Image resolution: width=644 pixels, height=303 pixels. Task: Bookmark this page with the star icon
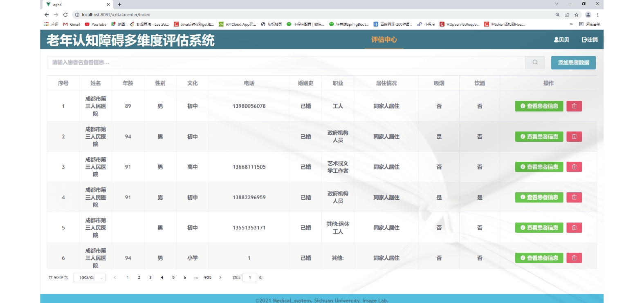(577, 15)
